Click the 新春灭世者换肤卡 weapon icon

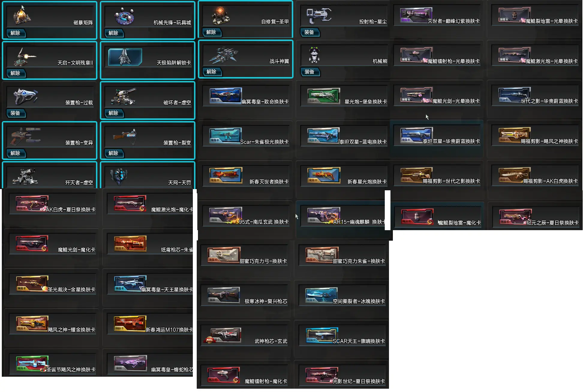tap(226, 176)
